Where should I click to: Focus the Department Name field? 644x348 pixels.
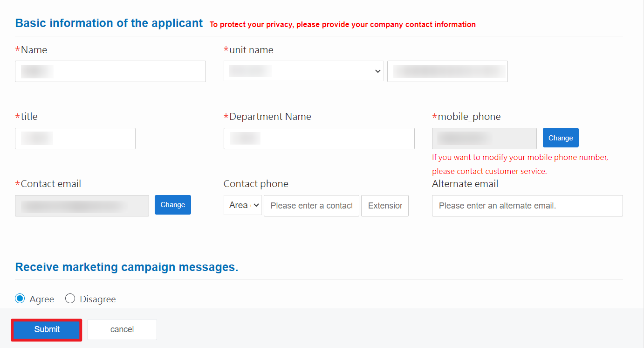319,139
